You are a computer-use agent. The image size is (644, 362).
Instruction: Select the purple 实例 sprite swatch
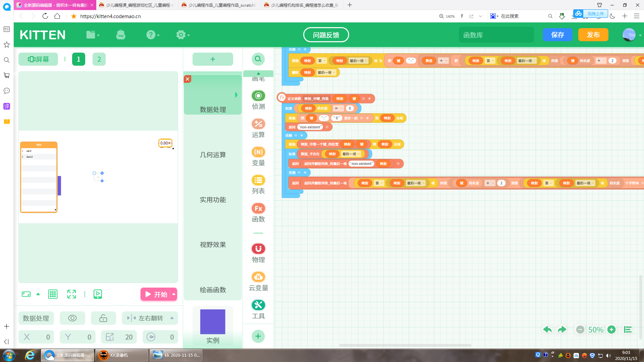213,322
